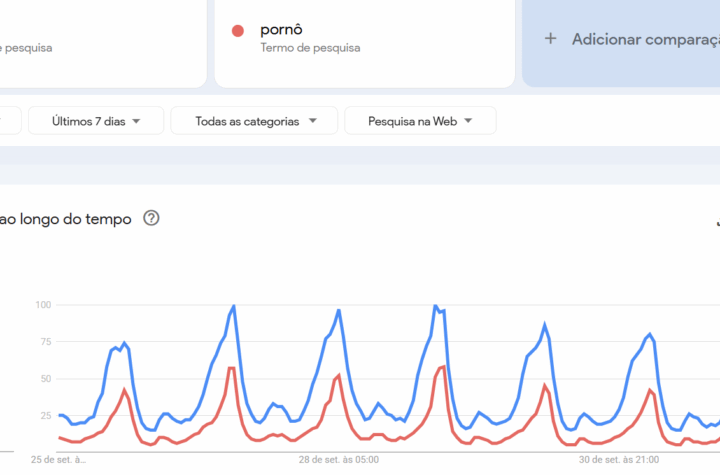Click the help icon beside the chart title
Screen dimensions: 720x475
pos(151,218)
